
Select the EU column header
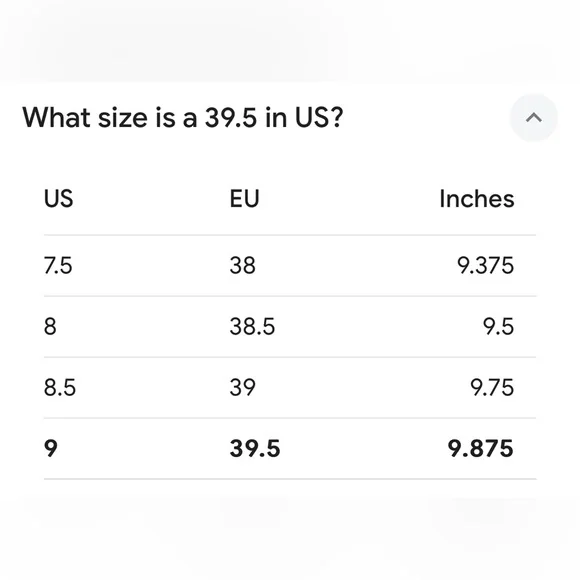pos(245,199)
